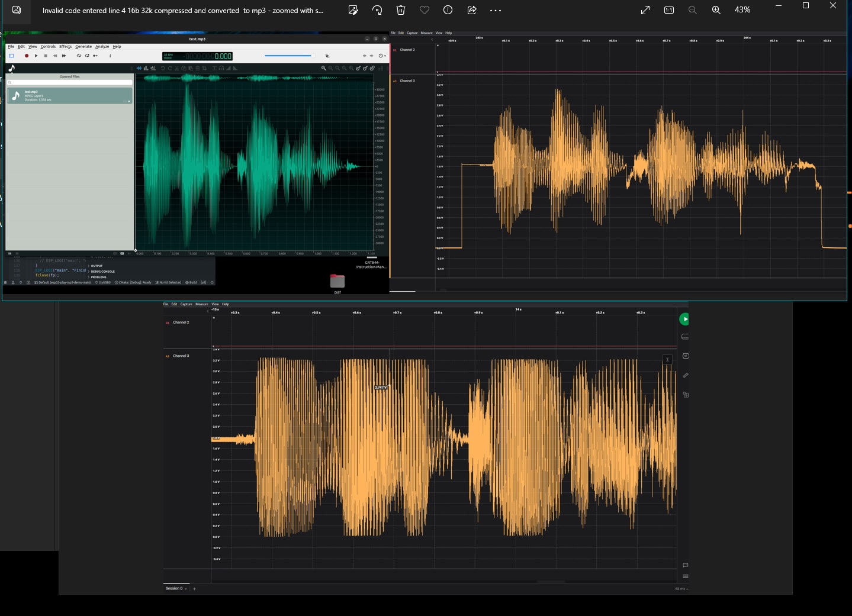Select Channel 2 label in lower Logic window

[x=181, y=322]
